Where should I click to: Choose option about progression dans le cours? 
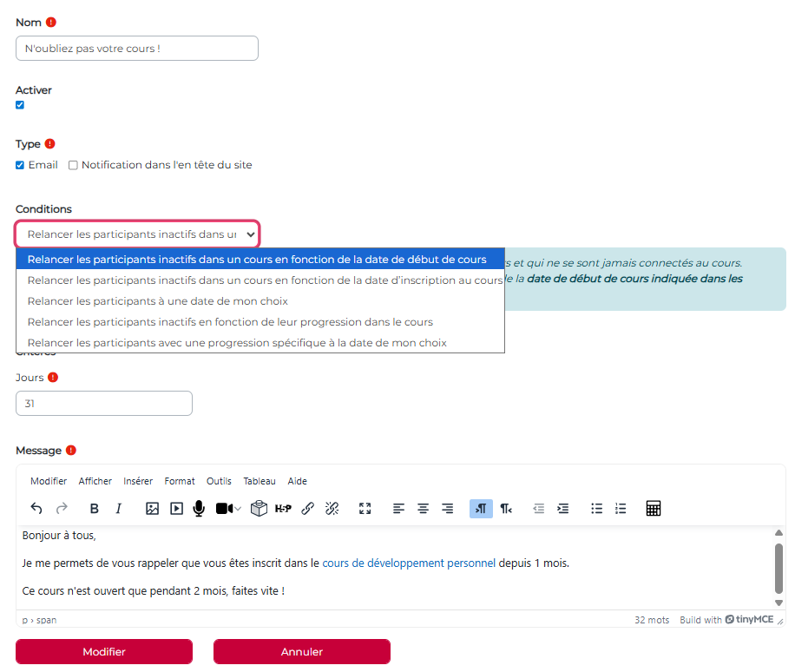click(230, 322)
